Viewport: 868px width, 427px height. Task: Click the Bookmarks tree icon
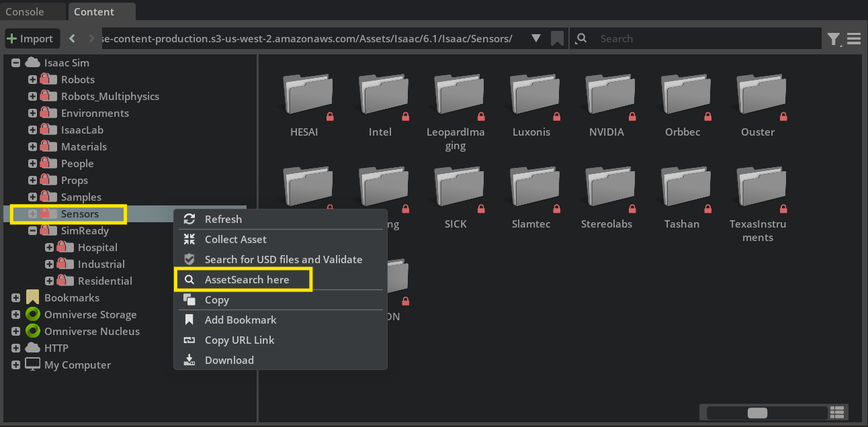32,297
